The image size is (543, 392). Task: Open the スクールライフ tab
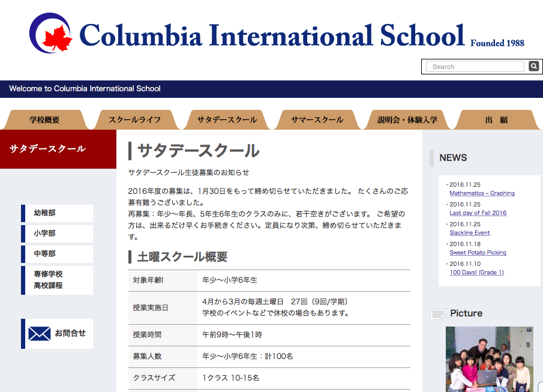(135, 120)
